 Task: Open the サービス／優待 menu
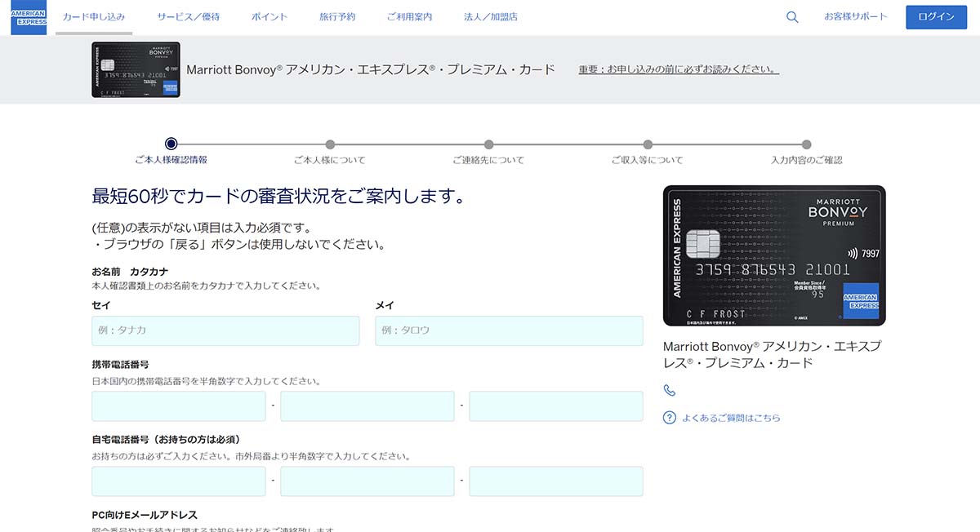tap(188, 17)
